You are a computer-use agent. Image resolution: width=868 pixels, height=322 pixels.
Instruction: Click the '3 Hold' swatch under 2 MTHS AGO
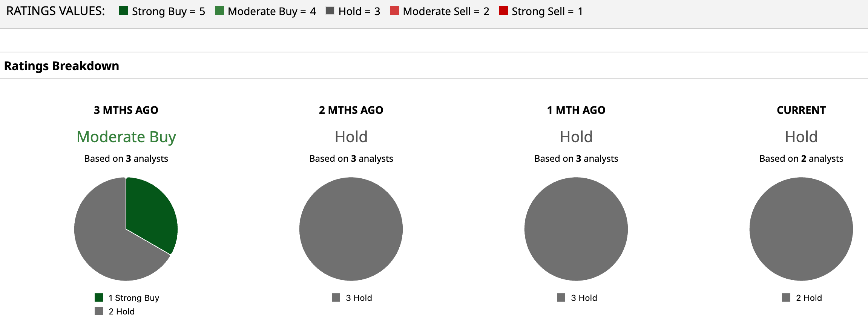click(336, 297)
